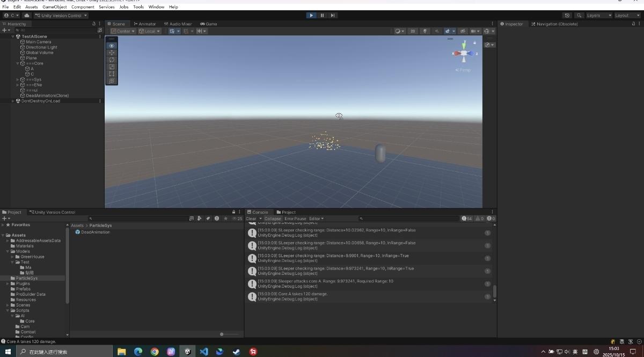
Task: Select the Rotate tool in scene overlay
Action: coord(112,60)
